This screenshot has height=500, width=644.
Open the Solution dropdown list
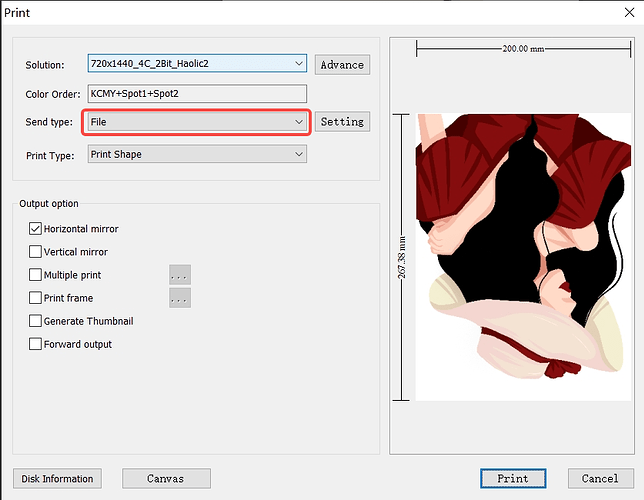(x=197, y=64)
